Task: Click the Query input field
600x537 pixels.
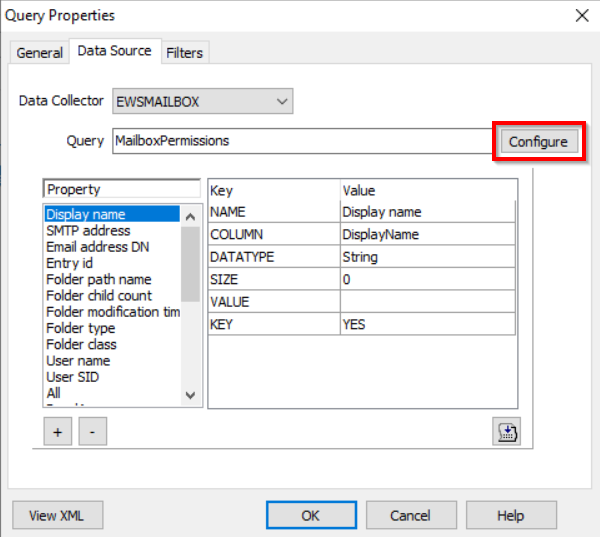Action: point(302,141)
